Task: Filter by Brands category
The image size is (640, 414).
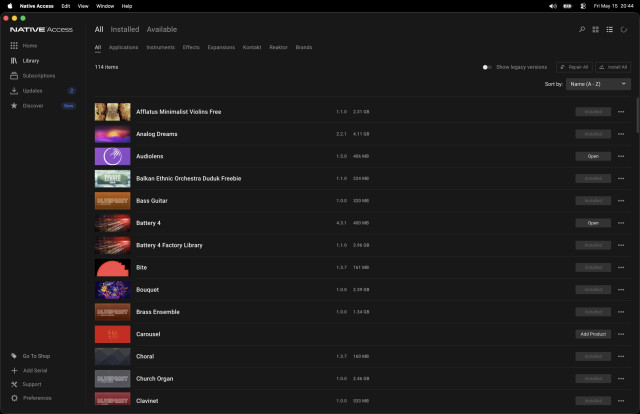Action: 304,47
